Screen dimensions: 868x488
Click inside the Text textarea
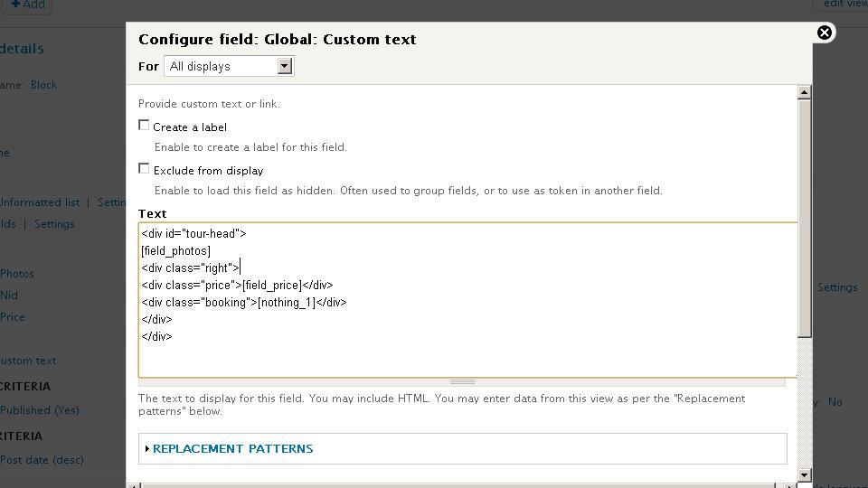pyautogui.click(x=467, y=300)
